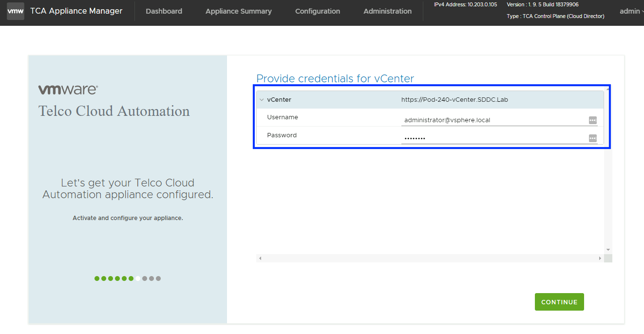
Task: Click the white current-step progress dot
Action: 138,278
